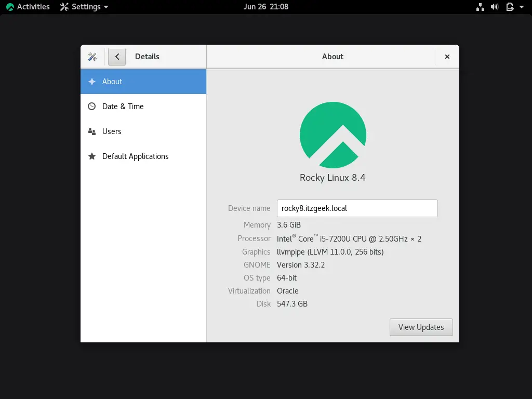Select the About sparkle icon in sidebar
Viewport: 532px width, 399px height.
pos(91,82)
